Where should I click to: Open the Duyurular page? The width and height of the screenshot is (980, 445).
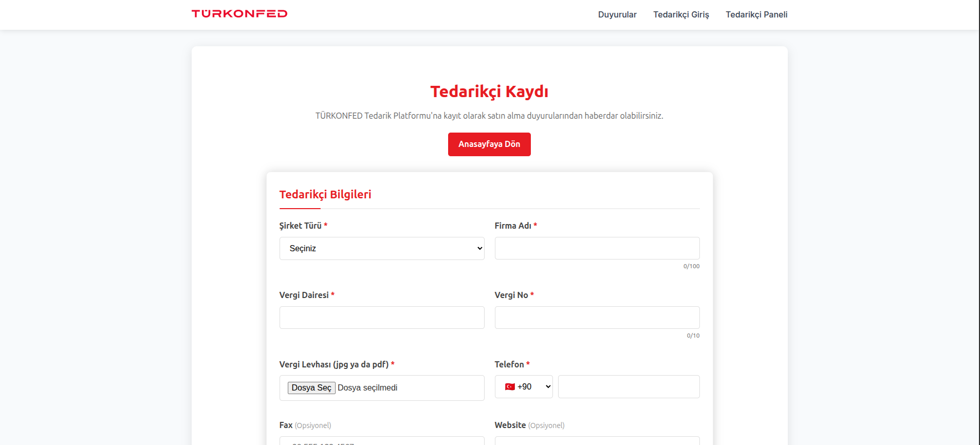click(x=617, y=14)
